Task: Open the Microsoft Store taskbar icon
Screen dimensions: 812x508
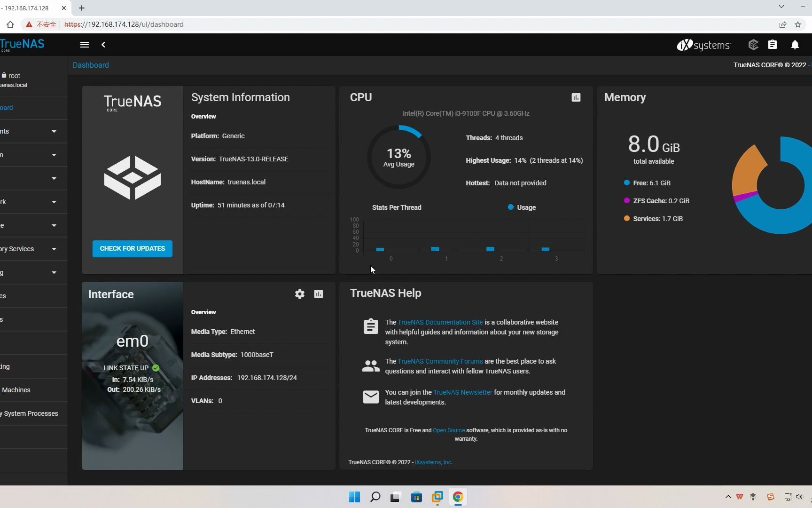Action: coord(417,497)
